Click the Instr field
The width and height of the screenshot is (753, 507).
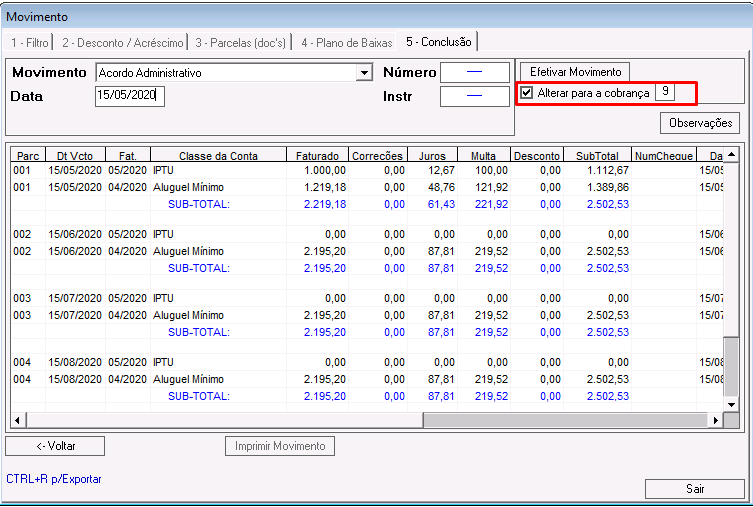(474, 96)
